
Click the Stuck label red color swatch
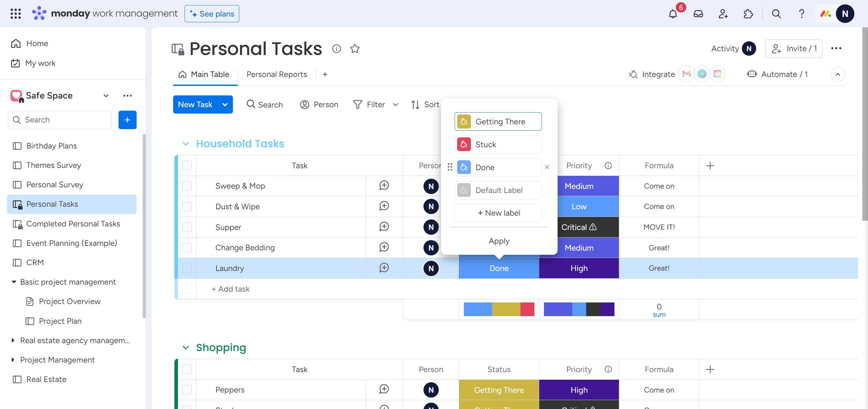click(x=464, y=144)
